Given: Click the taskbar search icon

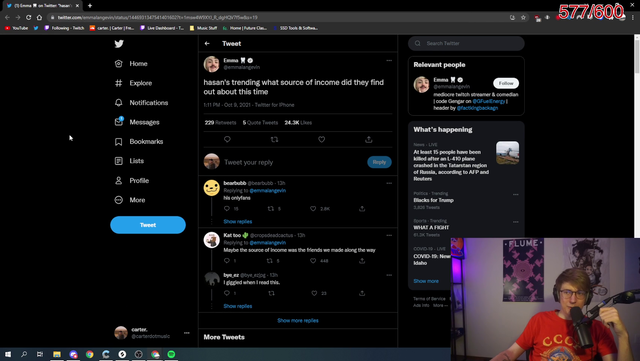Looking at the screenshot, I should [x=24, y=354].
